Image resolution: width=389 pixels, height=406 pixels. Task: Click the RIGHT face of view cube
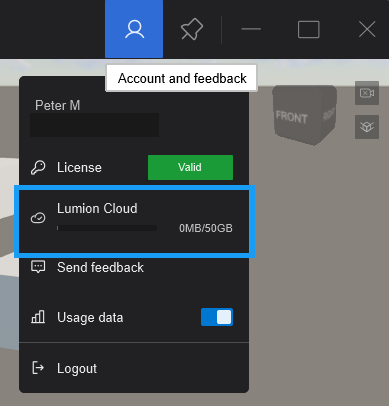tap(328, 115)
